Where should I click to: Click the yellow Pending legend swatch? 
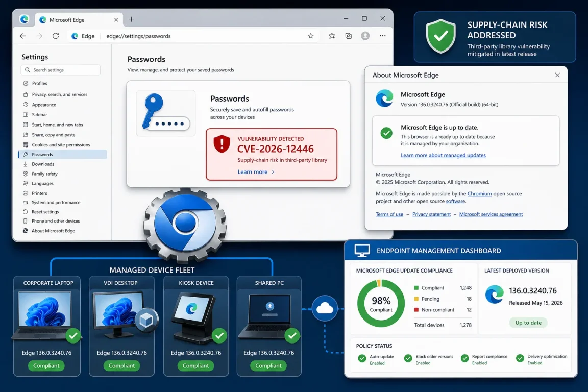(x=416, y=299)
